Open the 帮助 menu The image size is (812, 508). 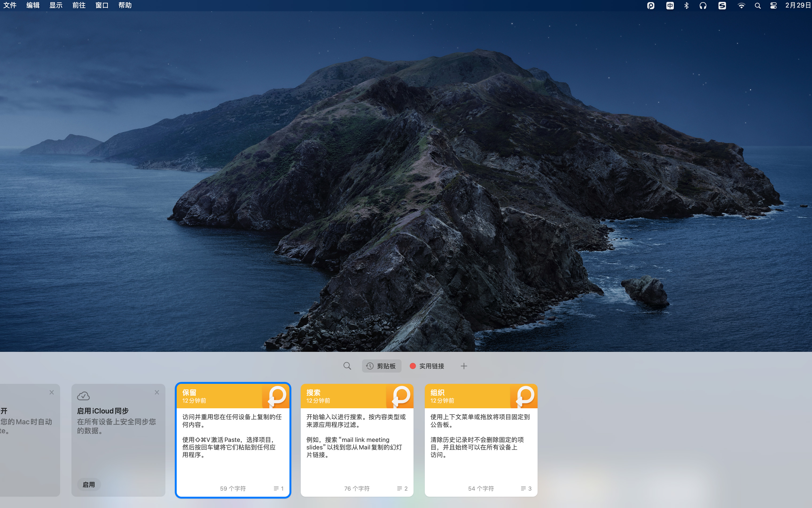[125, 5]
